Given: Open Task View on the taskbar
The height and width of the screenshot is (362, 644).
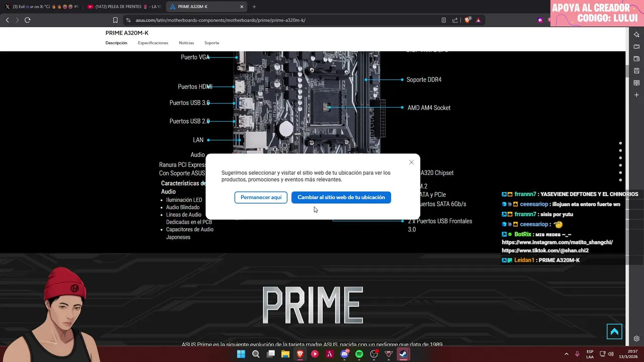Looking at the screenshot, I should [x=271, y=354].
